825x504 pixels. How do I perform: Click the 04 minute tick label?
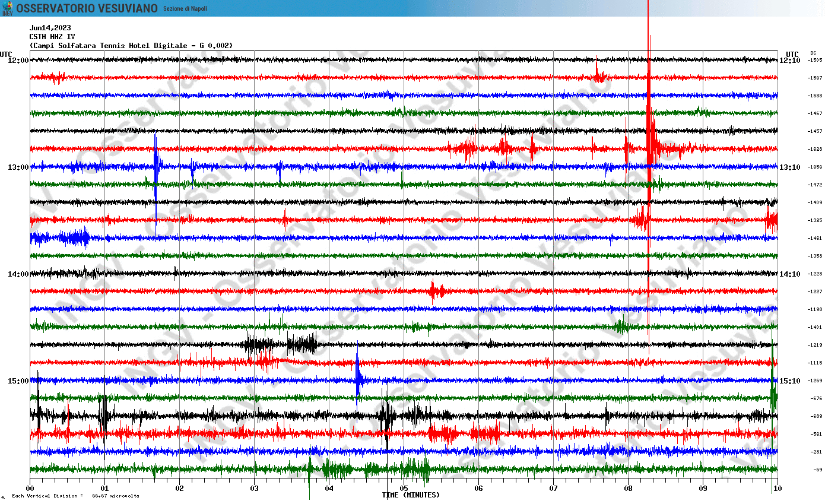pos(329,489)
